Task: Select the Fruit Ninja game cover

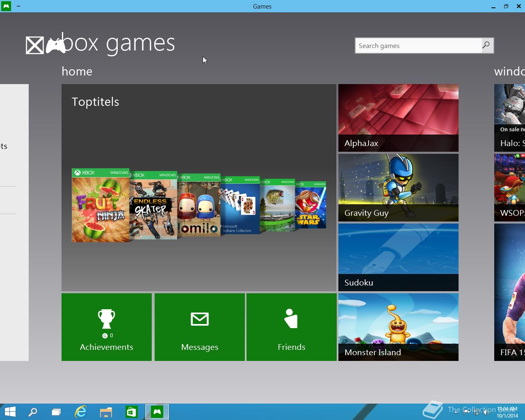Action: (100, 205)
